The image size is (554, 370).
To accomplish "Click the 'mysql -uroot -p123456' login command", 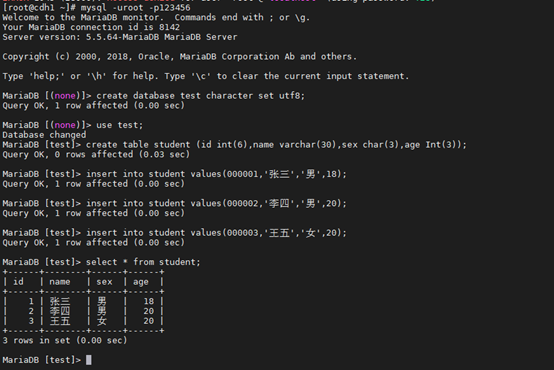I will coord(135,7).
